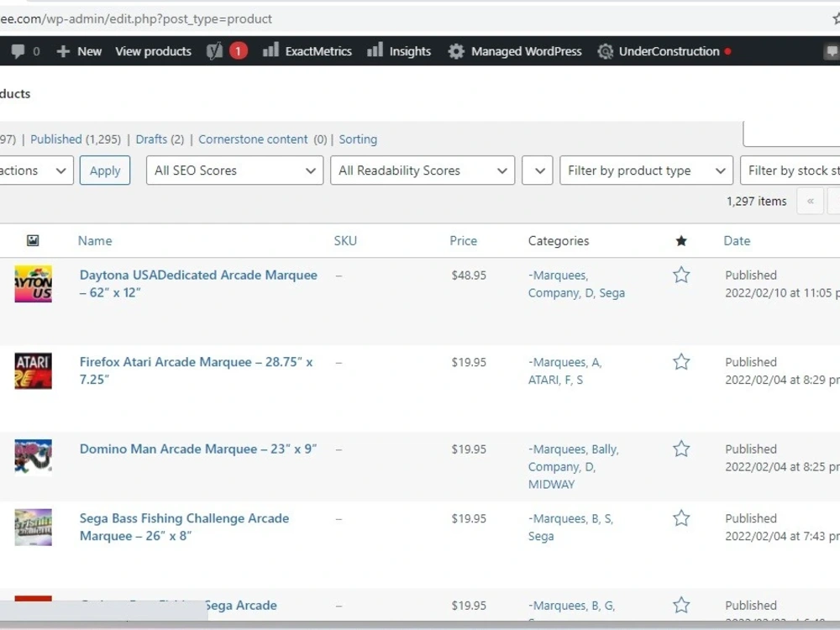The width and height of the screenshot is (840, 630).
Task: Filter by MIDWAY category in Domino Man row
Action: coord(551,485)
